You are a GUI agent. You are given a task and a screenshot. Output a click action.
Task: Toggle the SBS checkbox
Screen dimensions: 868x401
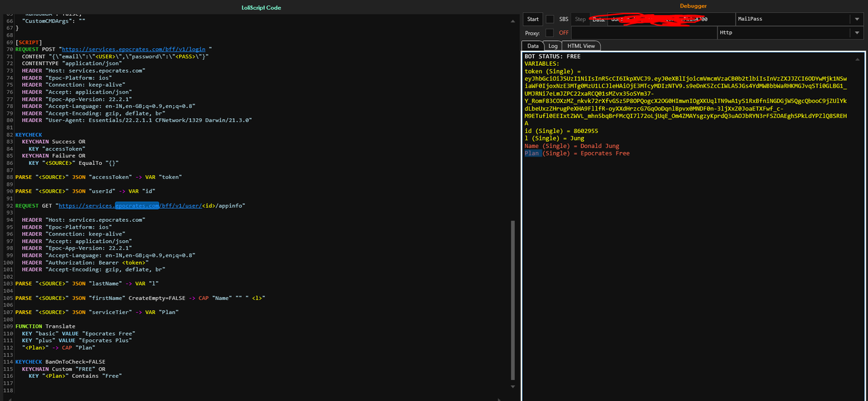[x=550, y=19]
